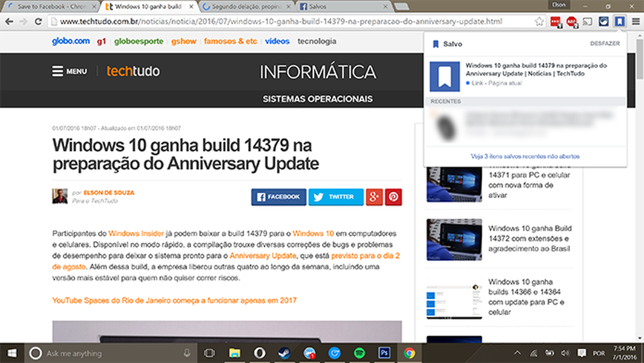Open the globoesporte link
The width and height of the screenshot is (644, 363).
click(x=139, y=41)
